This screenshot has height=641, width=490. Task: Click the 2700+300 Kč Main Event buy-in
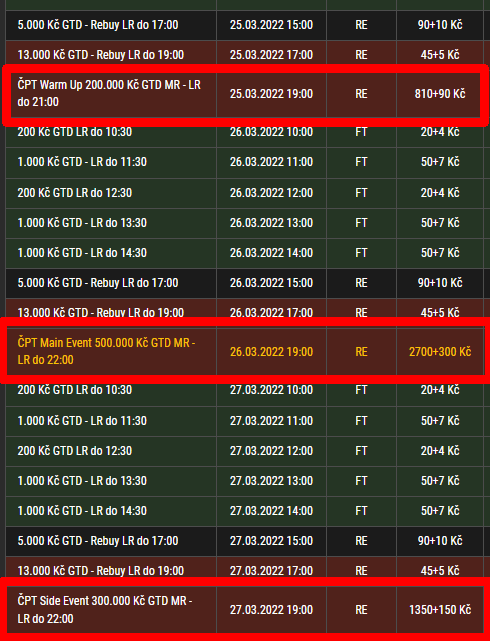[x=440, y=352]
